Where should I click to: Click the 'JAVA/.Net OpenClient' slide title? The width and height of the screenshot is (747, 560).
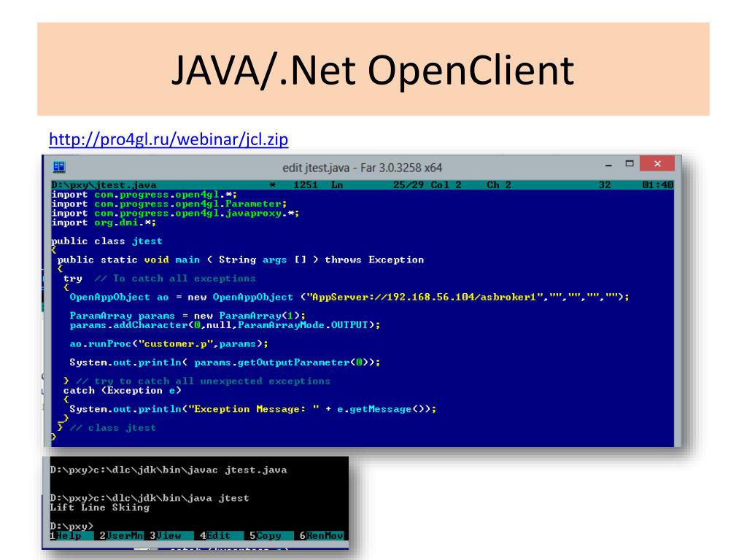373,70
